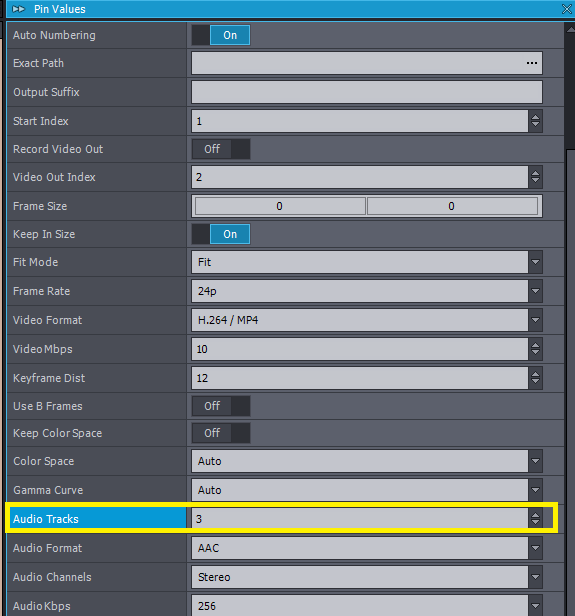The width and height of the screenshot is (575, 616).
Task: Enable Record Video Out
Action: click(221, 149)
